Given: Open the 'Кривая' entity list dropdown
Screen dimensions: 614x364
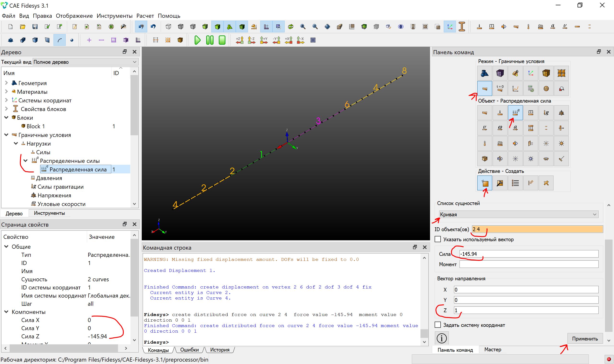Looking at the screenshot, I should [x=519, y=214].
